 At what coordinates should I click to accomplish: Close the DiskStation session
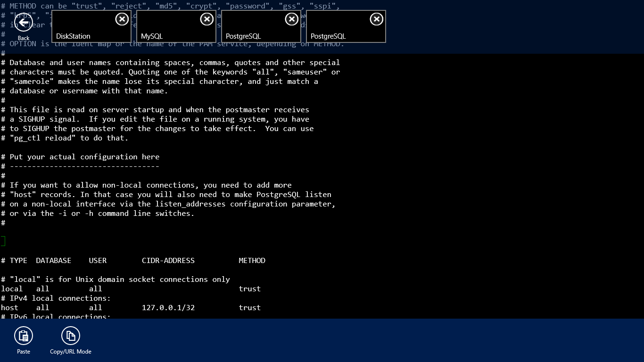coord(122,19)
